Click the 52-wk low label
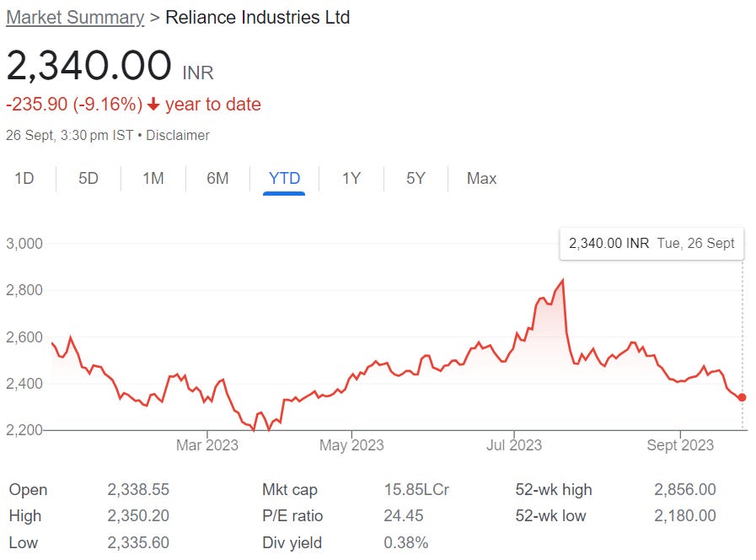 550,515
